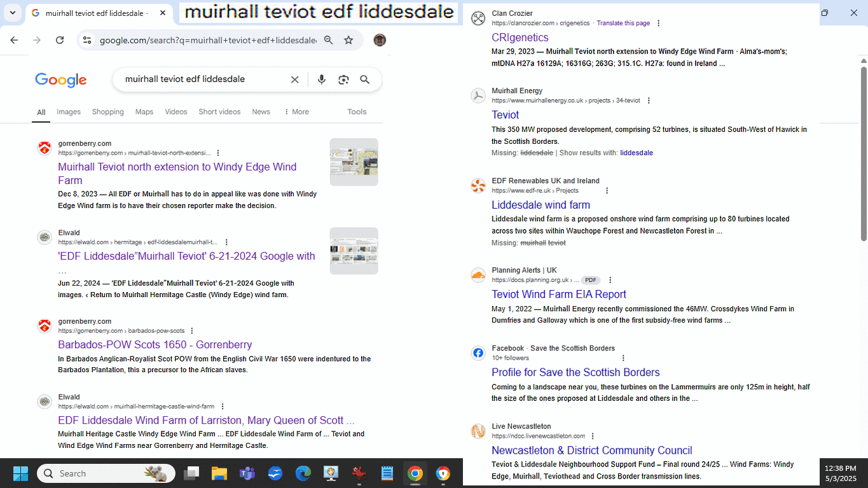Open Google Lens image search icon

point(343,80)
